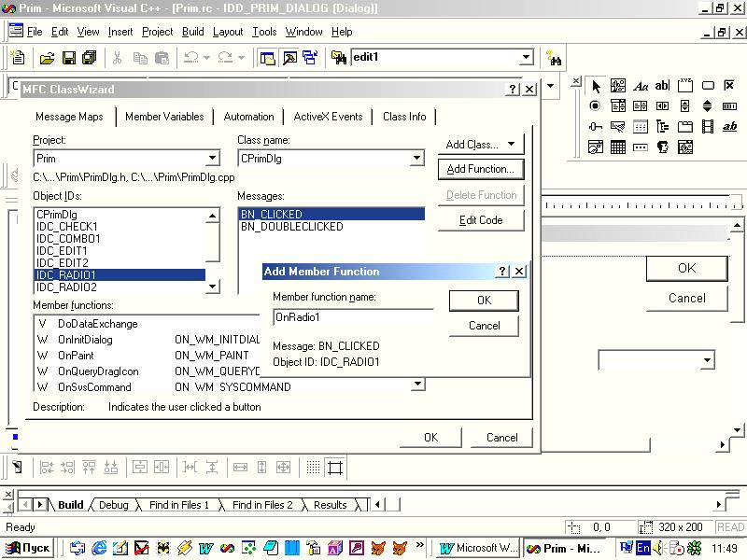Toggle guides button in Dialog toolbar
This screenshot has width=747, height=560.
point(335,468)
